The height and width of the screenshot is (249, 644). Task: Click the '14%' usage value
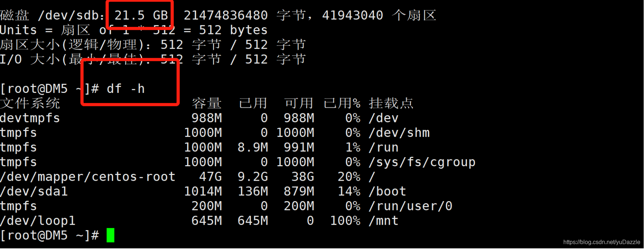click(349, 191)
